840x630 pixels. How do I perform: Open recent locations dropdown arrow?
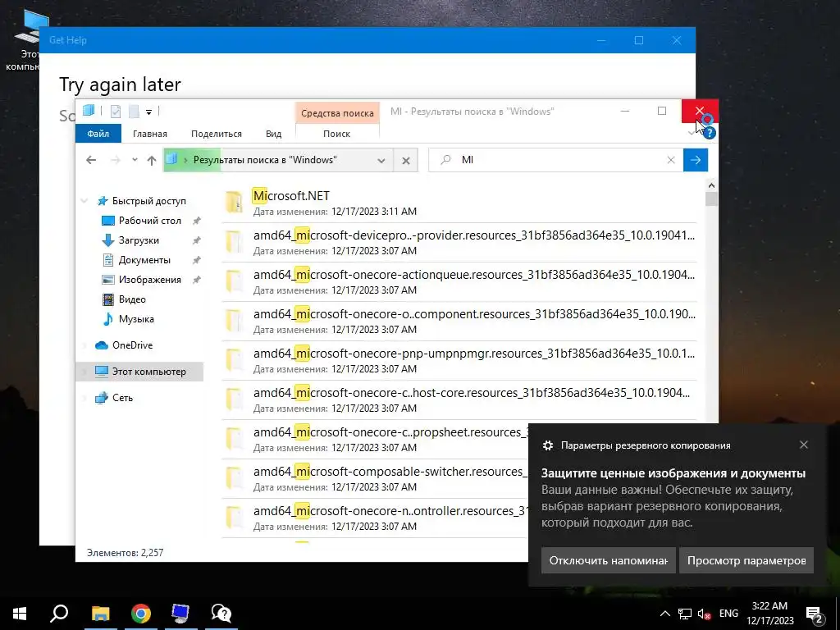135,160
